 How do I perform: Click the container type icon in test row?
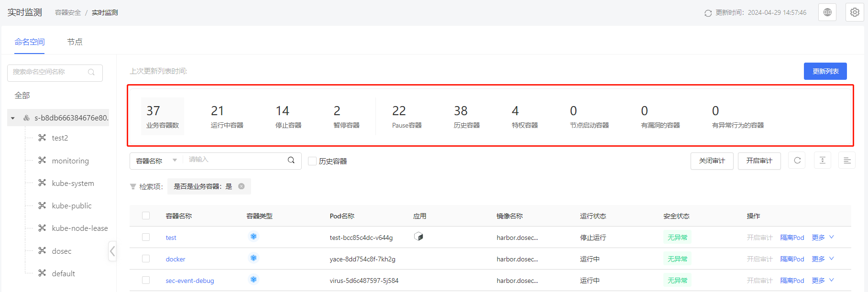253,237
